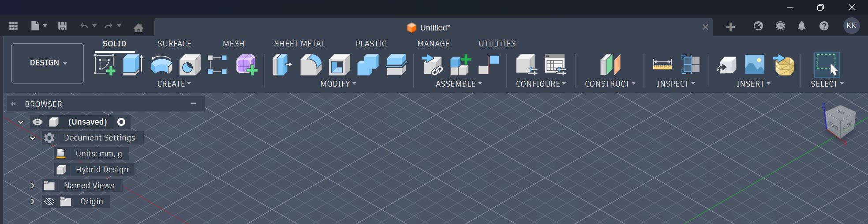The height and width of the screenshot is (224, 868).
Task: Switch to the MANAGE tab
Action: click(x=433, y=44)
